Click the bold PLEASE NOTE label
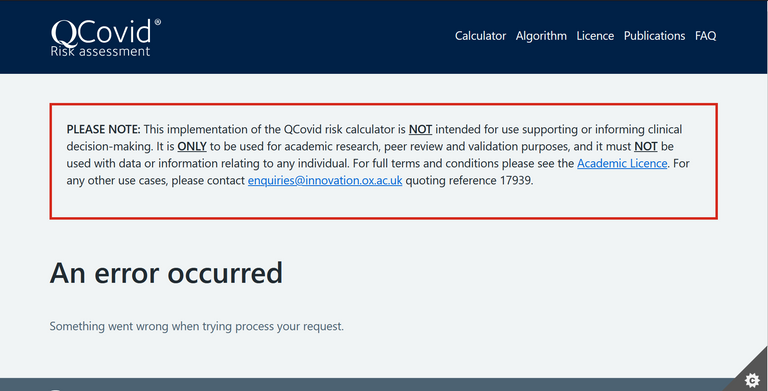The image size is (768, 391). tap(103, 129)
